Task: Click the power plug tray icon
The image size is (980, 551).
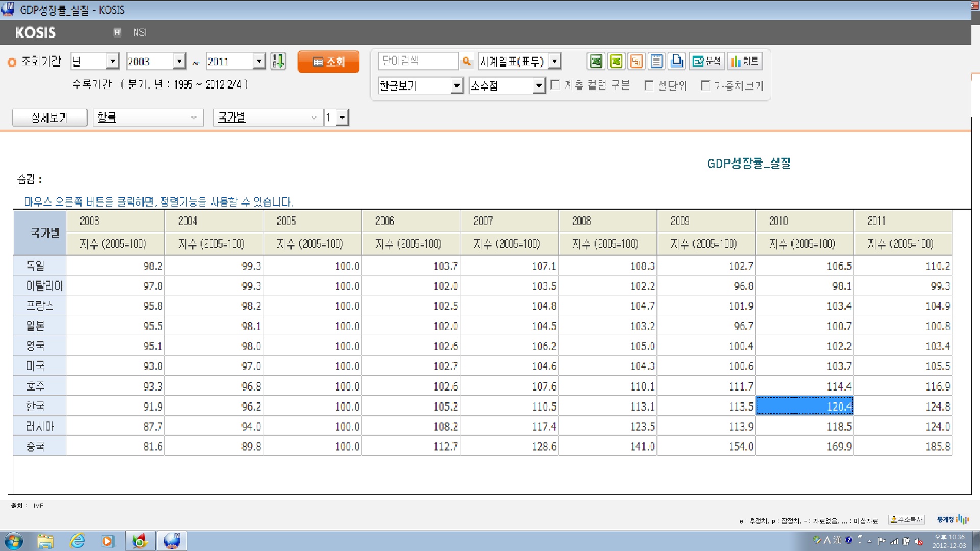Action: tap(906, 541)
